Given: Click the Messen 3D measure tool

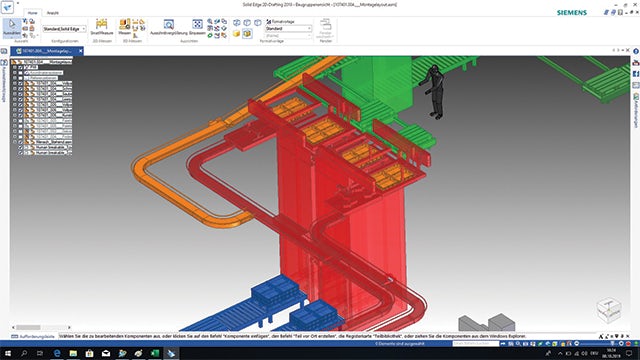Looking at the screenshot, I should click(x=124, y=27).
